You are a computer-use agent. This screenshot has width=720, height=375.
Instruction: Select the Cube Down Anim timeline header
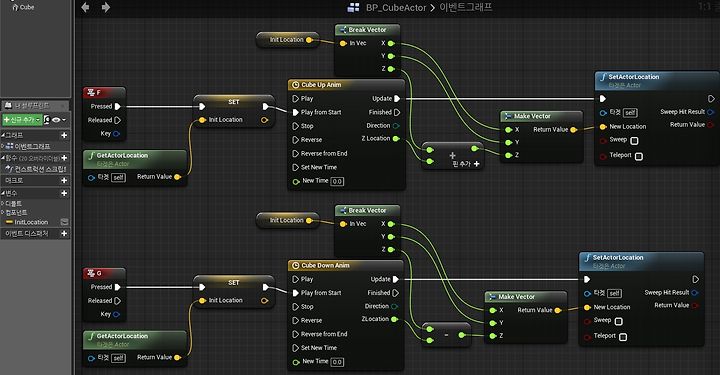coord(345,265)
